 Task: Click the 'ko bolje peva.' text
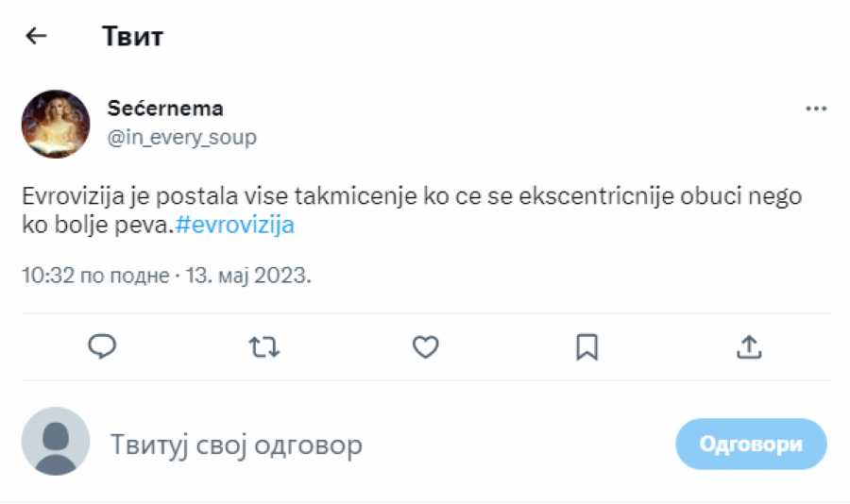97,227
